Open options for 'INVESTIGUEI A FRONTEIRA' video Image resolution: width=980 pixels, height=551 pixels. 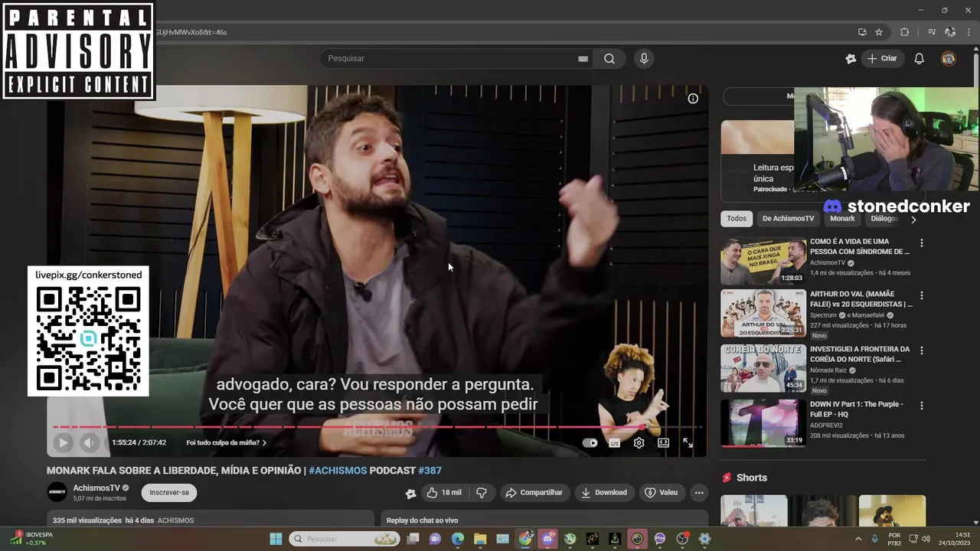pos(921,350)
